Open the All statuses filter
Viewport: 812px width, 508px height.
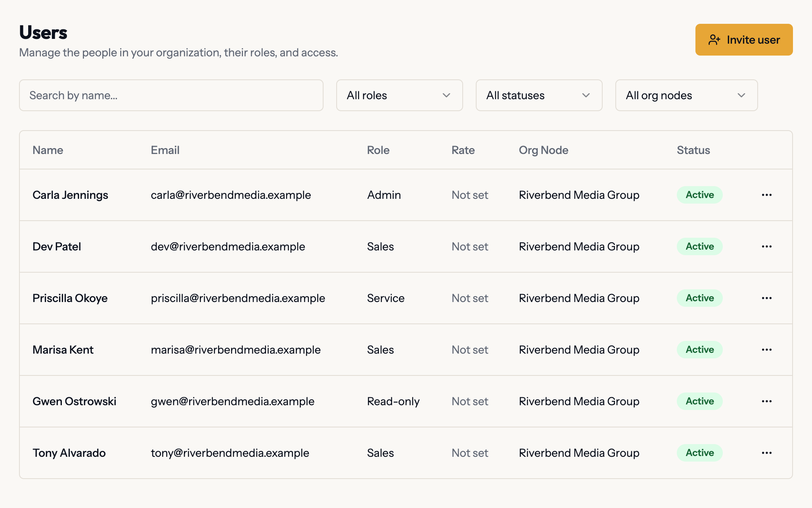pos(539,95)
